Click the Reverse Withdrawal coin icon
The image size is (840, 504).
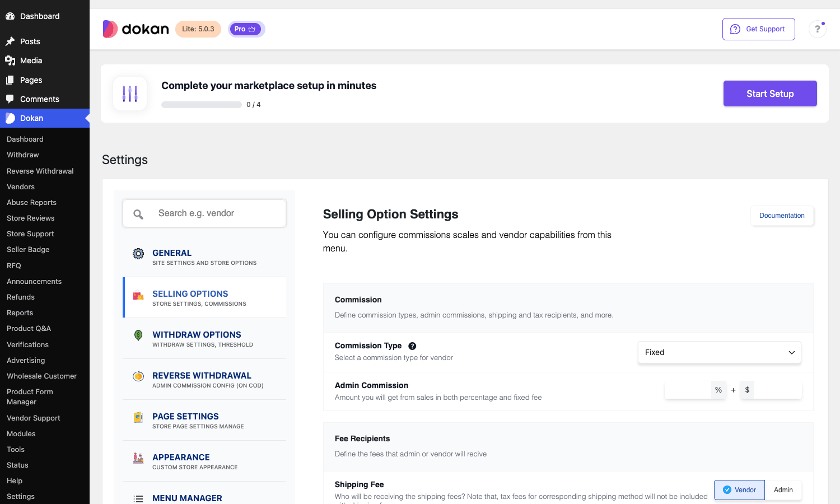click(138, 376)
